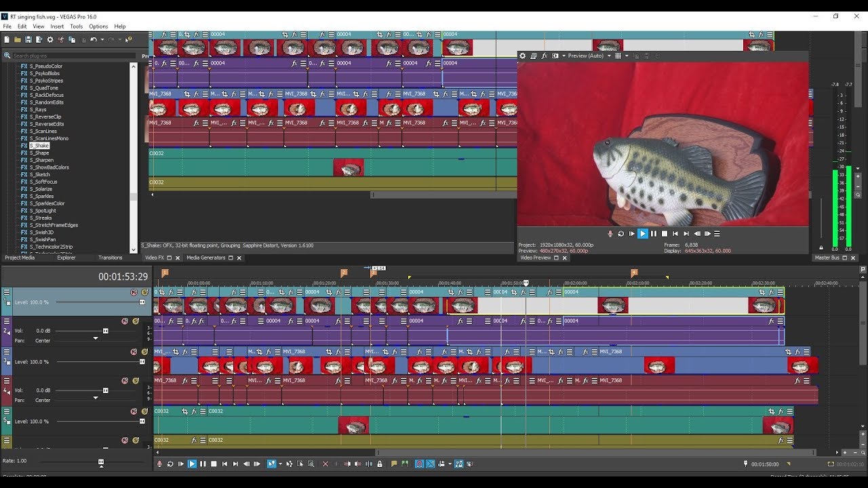
Task: Open the Normal Edit Tool dropdown arrow
Action: [280, 464]
